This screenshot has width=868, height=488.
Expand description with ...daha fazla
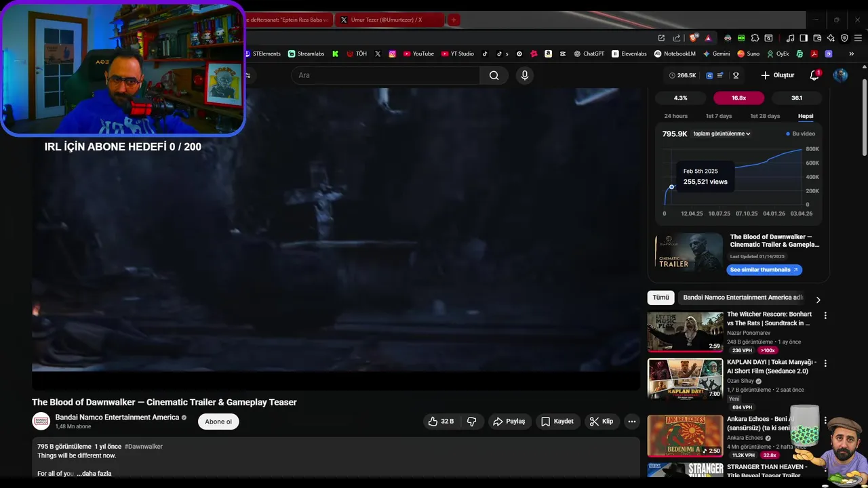coord(94,474)
